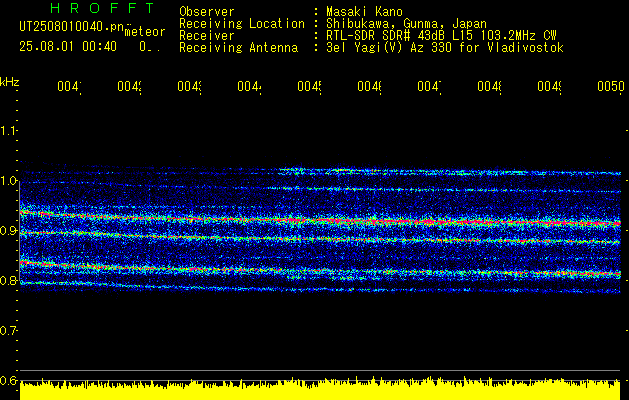This screenshot has height=400, width=629.
Task: Click the 0049 time marker
Action: coord(550,86)
